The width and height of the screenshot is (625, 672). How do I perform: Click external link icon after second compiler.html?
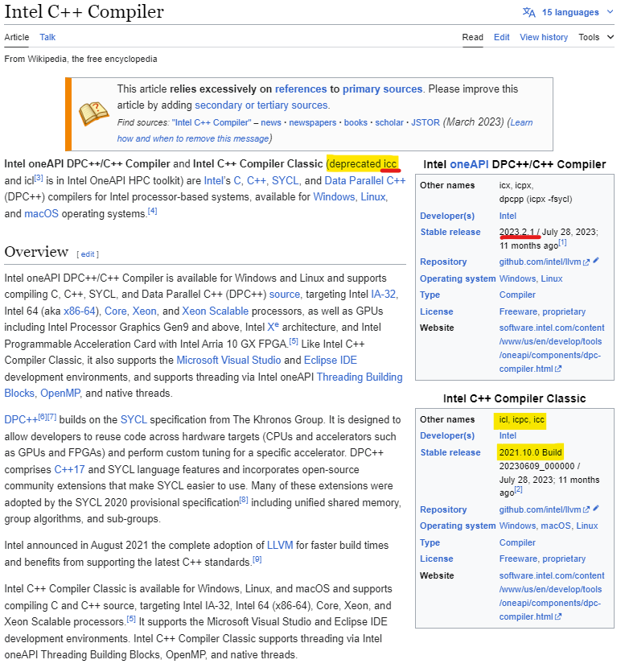click(558, 617)
